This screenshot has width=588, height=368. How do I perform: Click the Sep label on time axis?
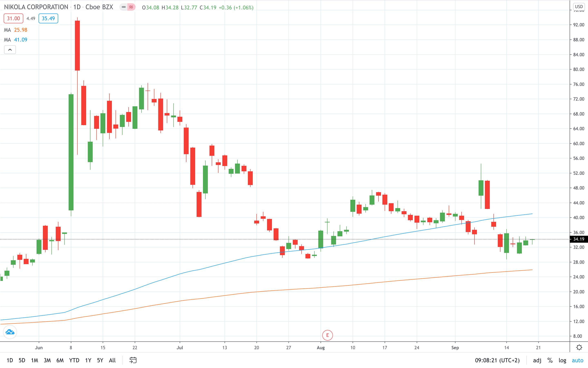point(455,348)
